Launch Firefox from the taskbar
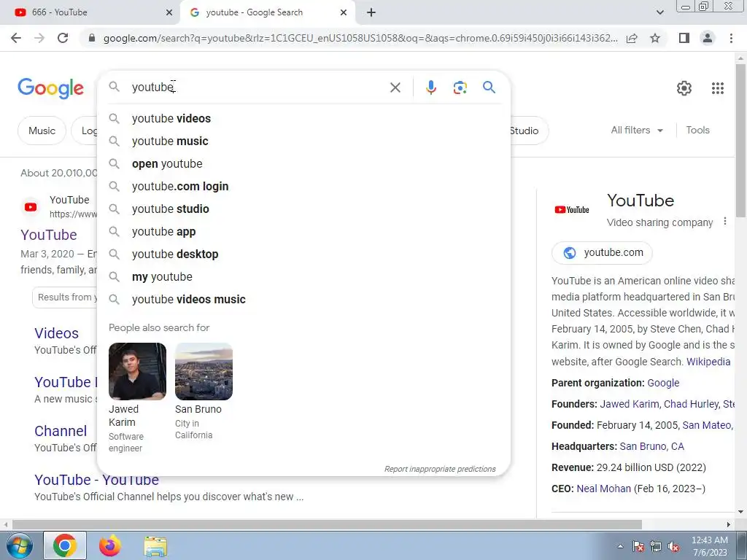This screenshot has width=747, height=560. 110,545
